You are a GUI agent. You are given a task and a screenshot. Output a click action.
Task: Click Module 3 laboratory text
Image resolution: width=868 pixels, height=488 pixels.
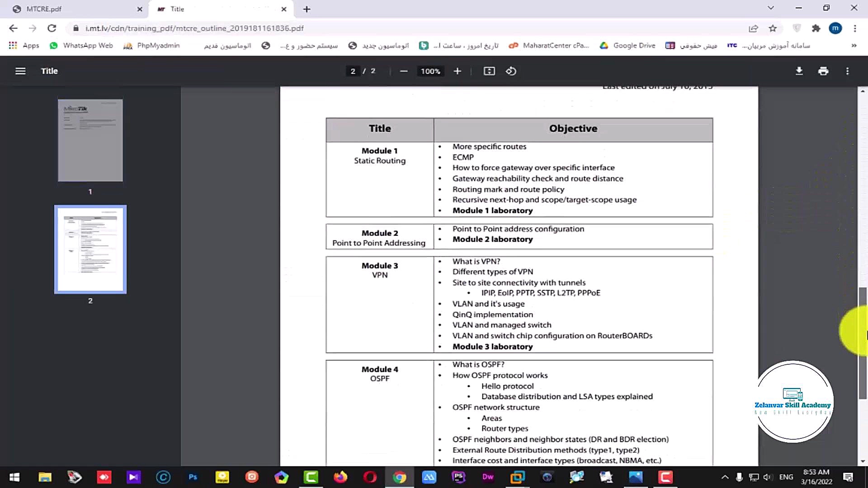click(x=492, y=347)
